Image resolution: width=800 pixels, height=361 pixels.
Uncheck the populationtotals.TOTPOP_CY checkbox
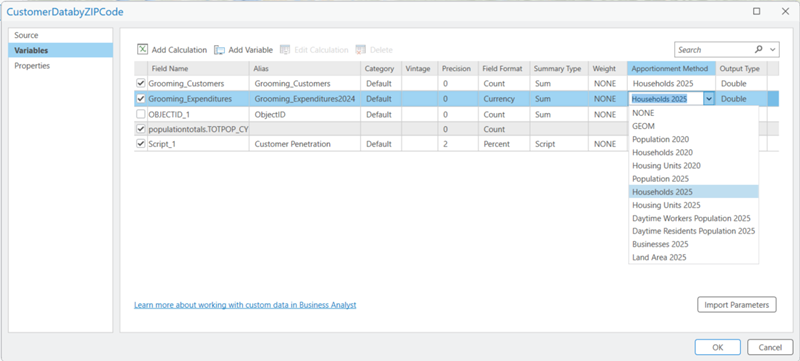tap(141, 129)
